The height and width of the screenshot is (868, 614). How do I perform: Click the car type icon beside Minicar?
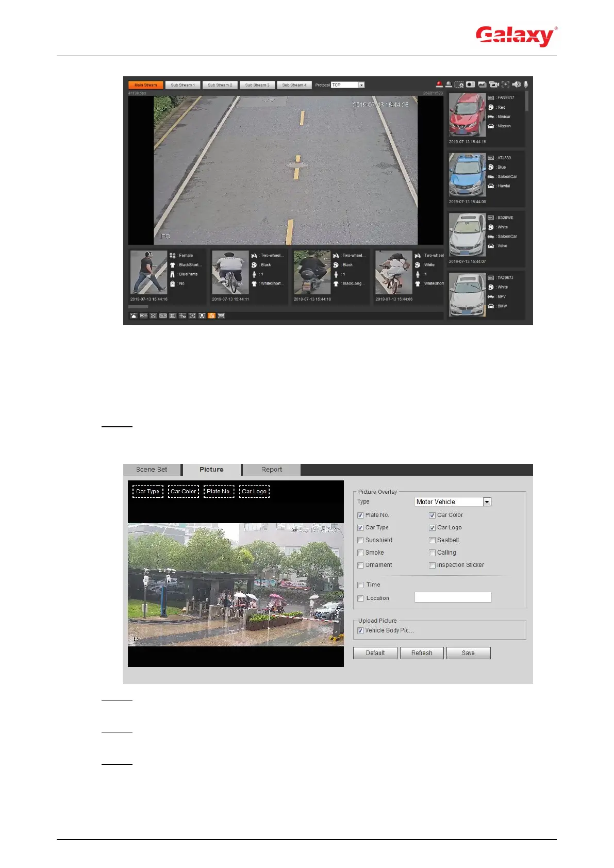coord(491,116)
